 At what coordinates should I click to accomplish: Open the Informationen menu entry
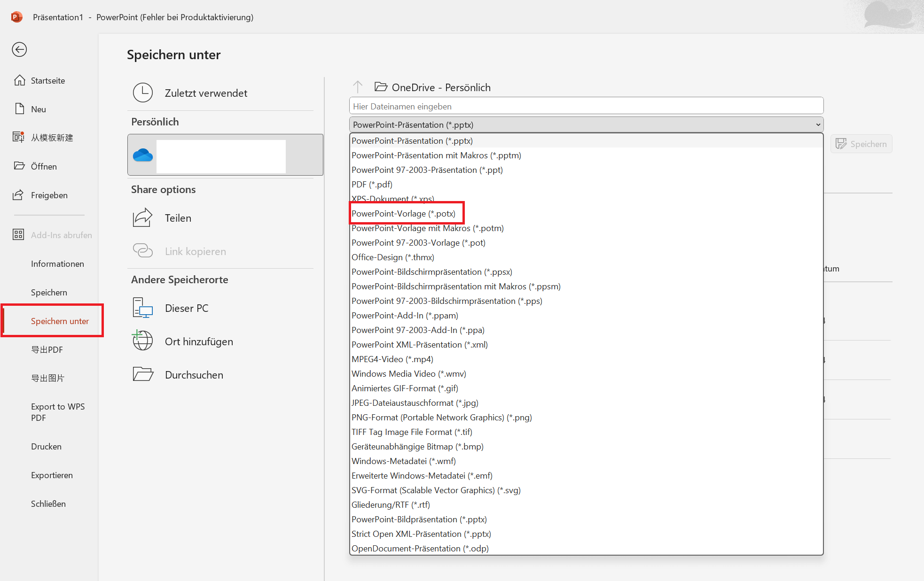[x=57, y=263]
